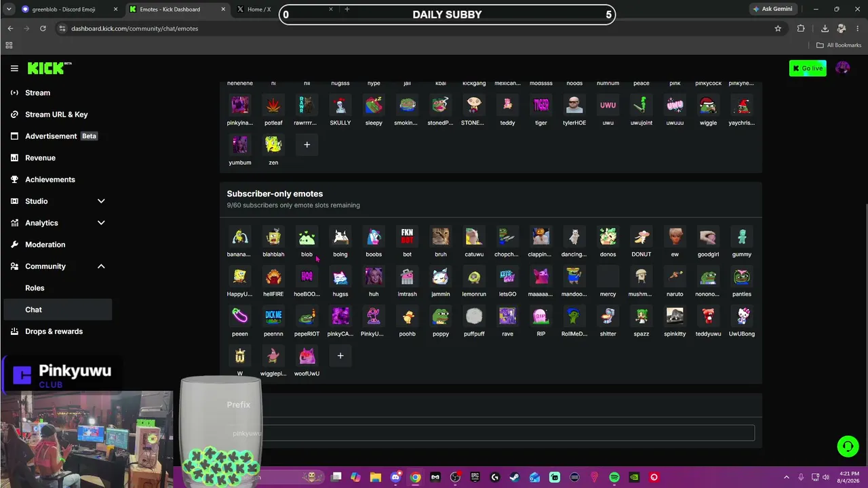Open the profile avatar menu
Image resolution: width=868 pixels, height=488 pixels.
click(x=843, y=68)
